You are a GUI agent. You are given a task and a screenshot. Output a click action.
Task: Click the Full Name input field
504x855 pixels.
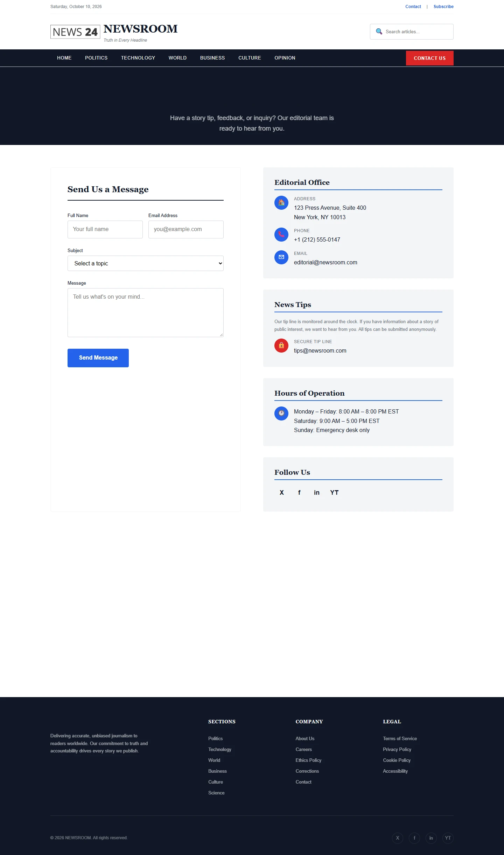point(105,229)
